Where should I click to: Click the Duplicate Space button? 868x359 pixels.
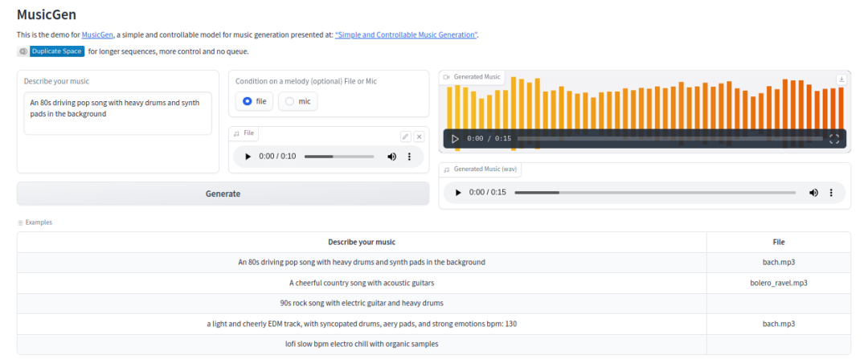point(57,51)
